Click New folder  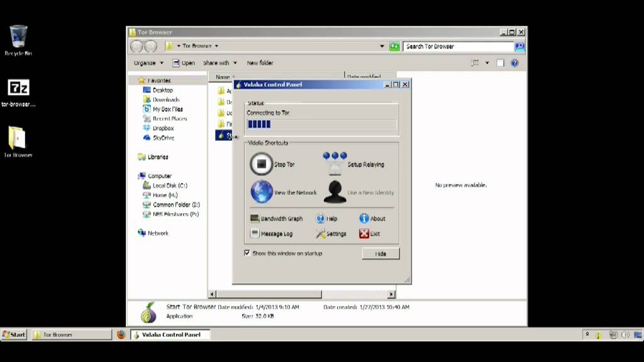point(260,63)
